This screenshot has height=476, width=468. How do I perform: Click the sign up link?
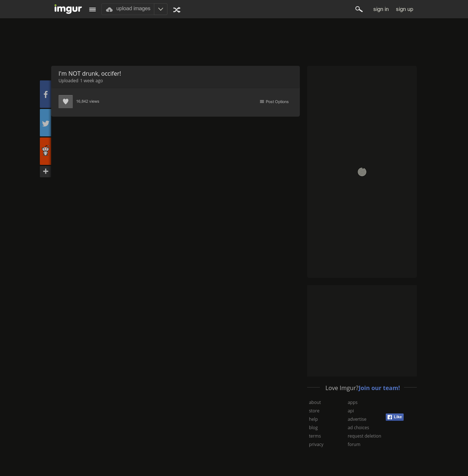pos(404,9)
